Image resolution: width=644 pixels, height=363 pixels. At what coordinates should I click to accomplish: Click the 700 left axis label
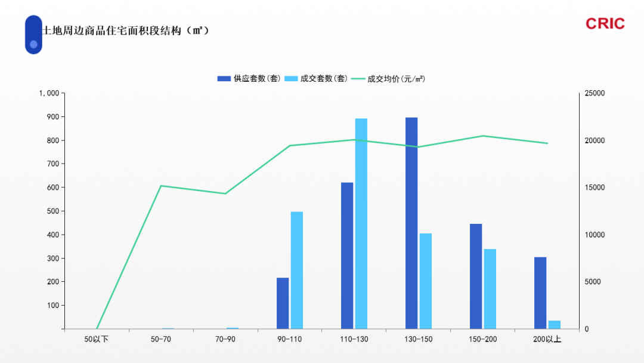tap(53, 164)
